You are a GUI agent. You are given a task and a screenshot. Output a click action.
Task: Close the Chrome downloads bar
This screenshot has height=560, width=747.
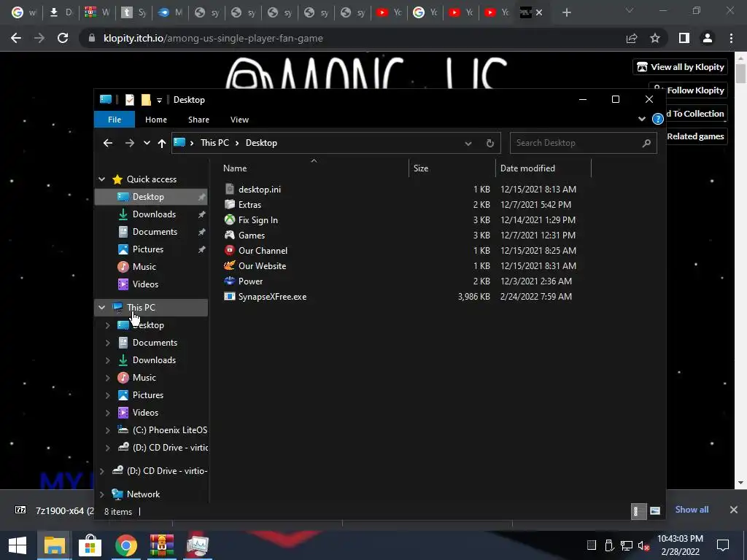[x=734, y=510]
